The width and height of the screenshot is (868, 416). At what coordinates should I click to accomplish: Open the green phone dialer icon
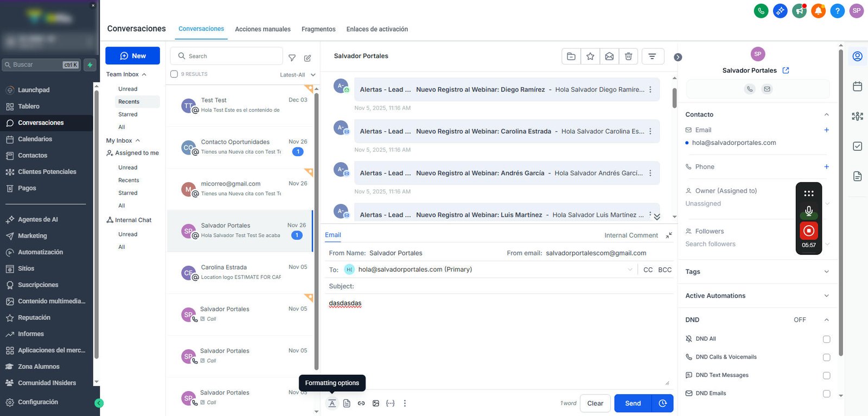[761, 10]
